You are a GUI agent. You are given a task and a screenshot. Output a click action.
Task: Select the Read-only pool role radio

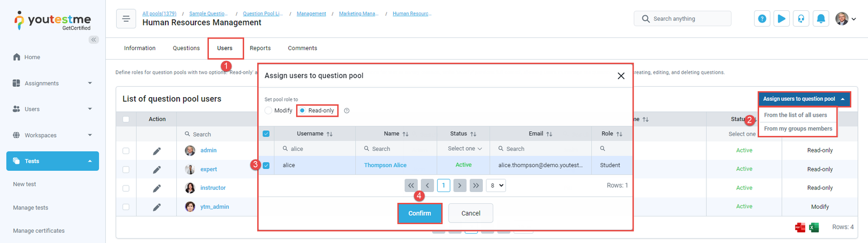tap(302, 111)
